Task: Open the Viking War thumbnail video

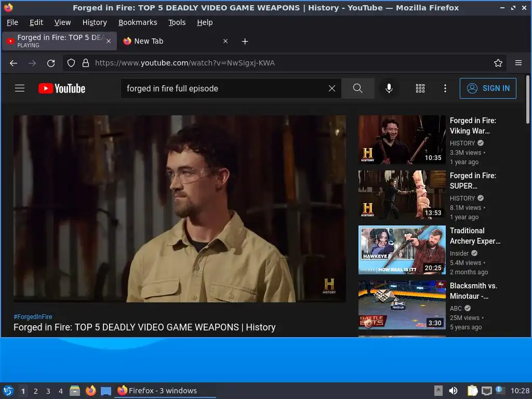Action: (402, 139)
